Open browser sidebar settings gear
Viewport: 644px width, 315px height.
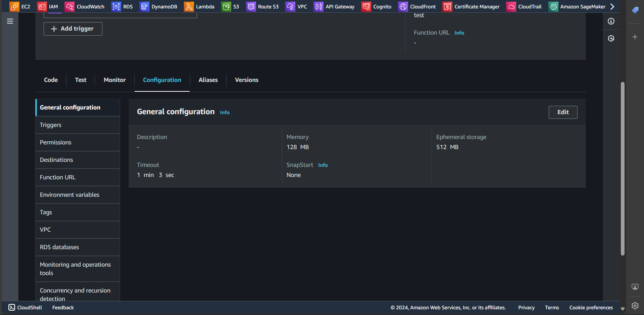point(635,306)
